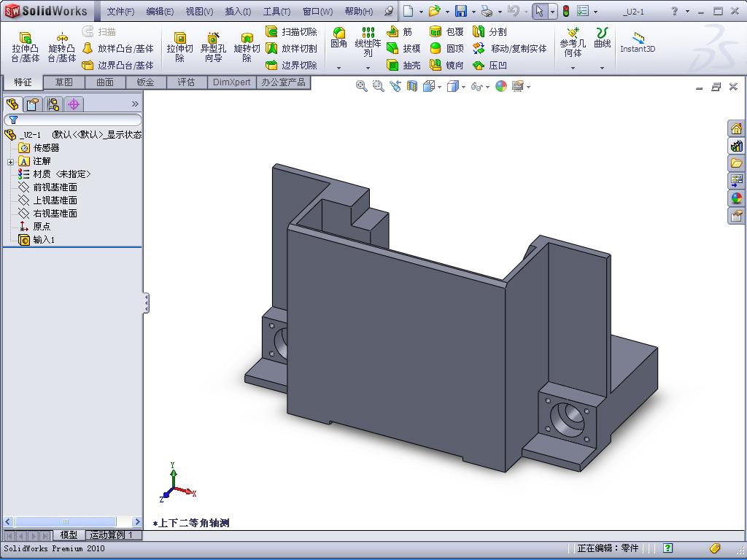Open the dropdown next to the Save icon

[x=473, y=12]
